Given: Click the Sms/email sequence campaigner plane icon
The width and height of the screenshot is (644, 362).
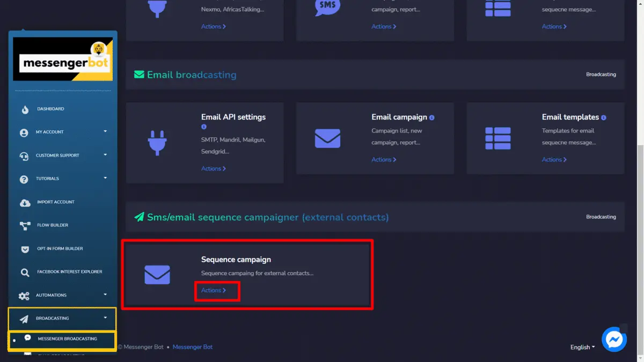Looking at the screenshot, I should tap(139, 217).
